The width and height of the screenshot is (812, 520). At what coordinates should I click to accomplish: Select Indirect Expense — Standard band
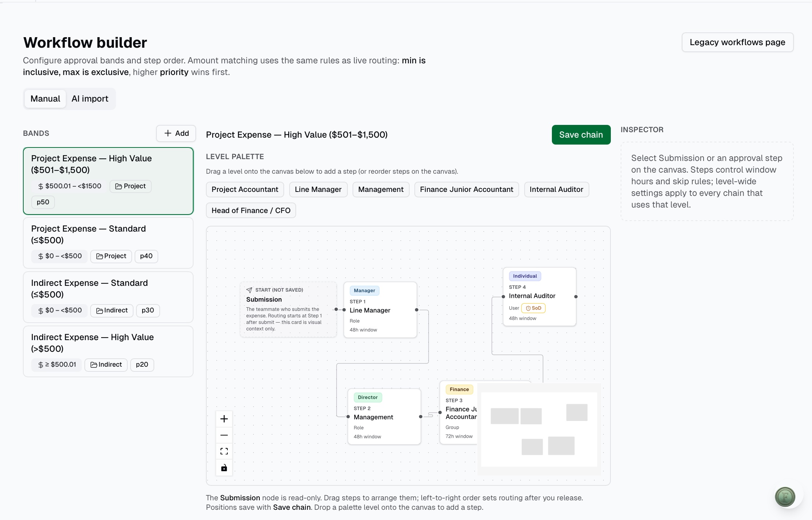point(108,297)
